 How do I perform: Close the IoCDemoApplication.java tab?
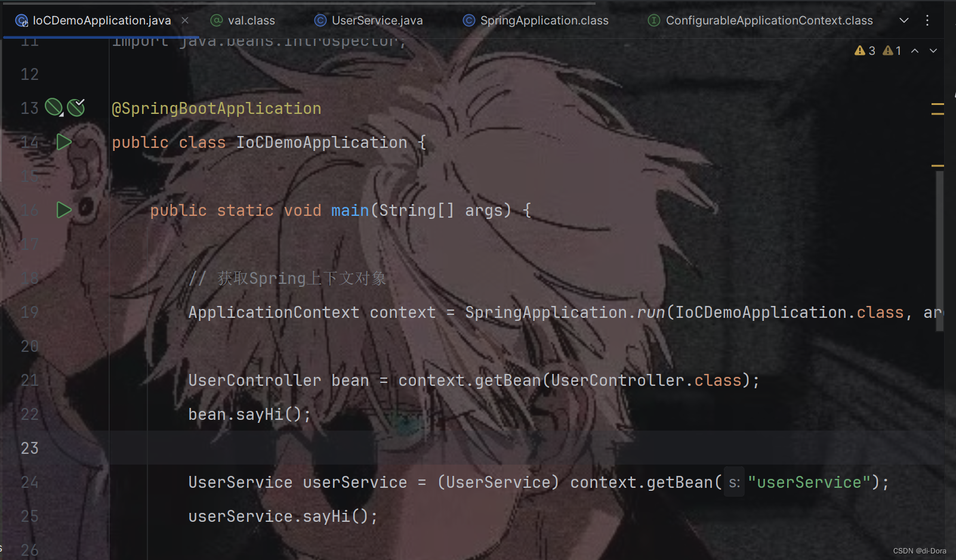(185, 20)
